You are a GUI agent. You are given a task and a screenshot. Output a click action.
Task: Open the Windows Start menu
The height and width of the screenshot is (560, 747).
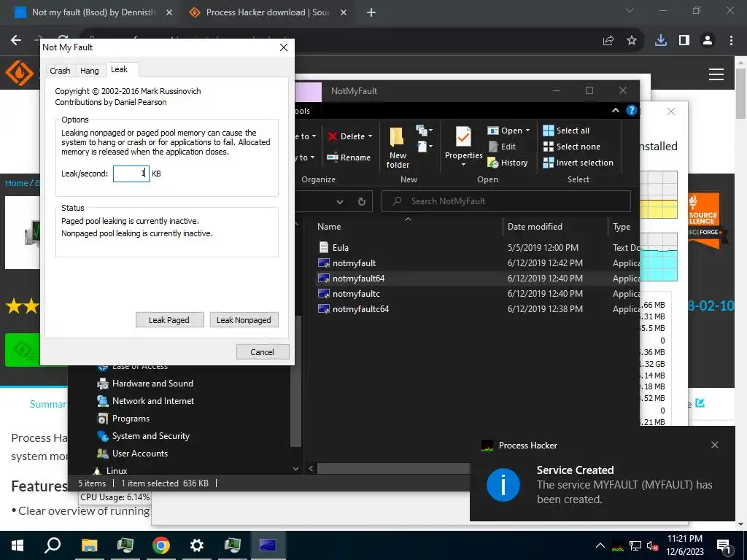18,545
